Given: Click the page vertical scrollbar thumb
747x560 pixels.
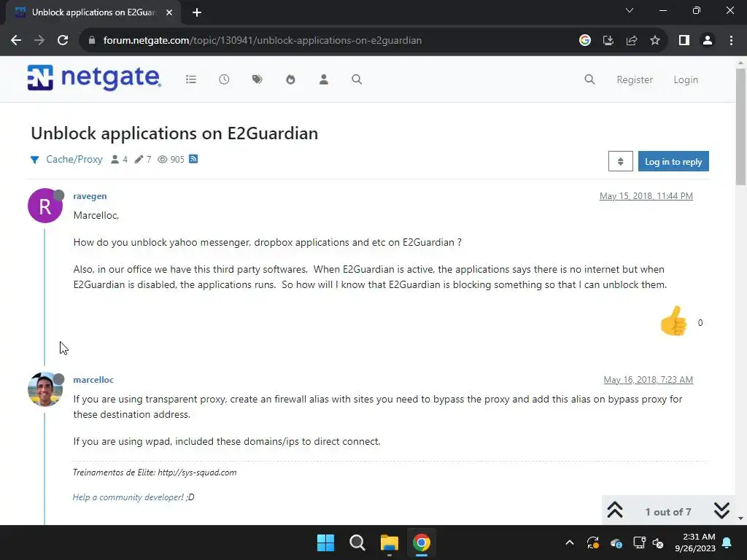Looking at the screenshot, I should click(x=740, y=126).
